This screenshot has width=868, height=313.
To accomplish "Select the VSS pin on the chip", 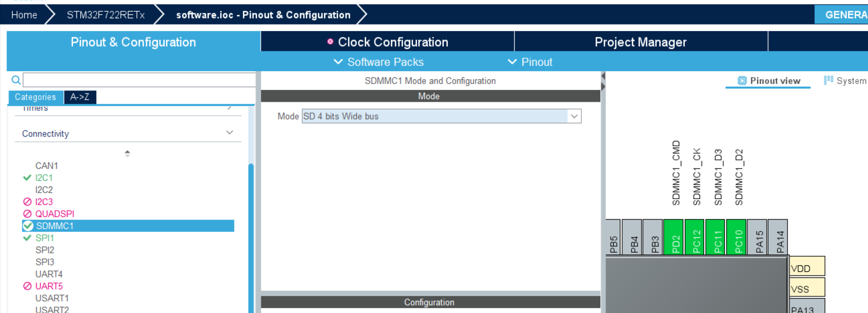I will (807, 287).
